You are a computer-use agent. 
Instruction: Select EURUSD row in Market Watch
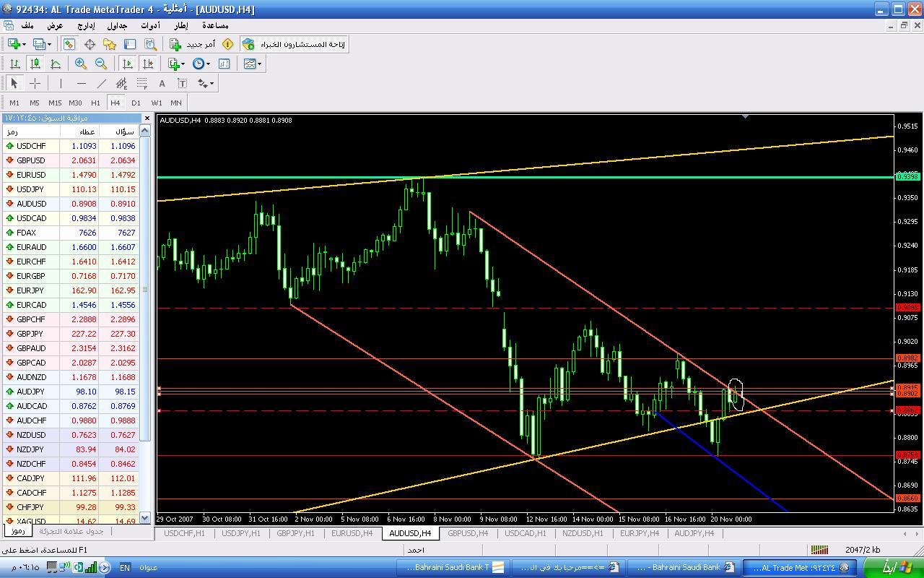pyautogui.click(x=31, y=175)
